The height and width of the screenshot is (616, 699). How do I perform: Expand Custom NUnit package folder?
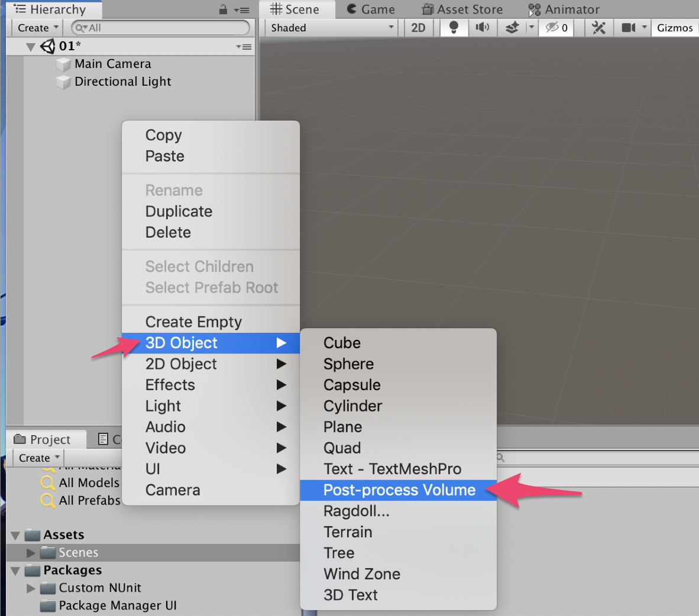[31, 588]
